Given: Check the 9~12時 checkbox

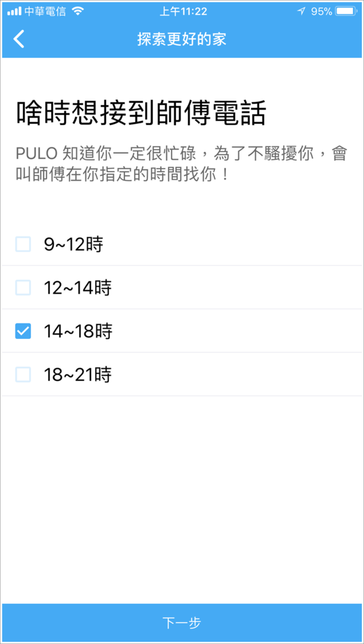Looking at the screenshot, I should [23, 245].
